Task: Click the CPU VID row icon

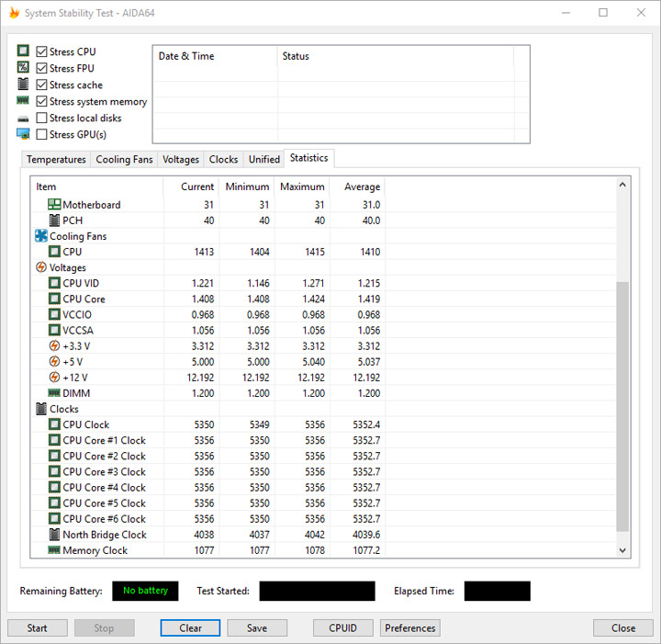Action: [54, 283]
